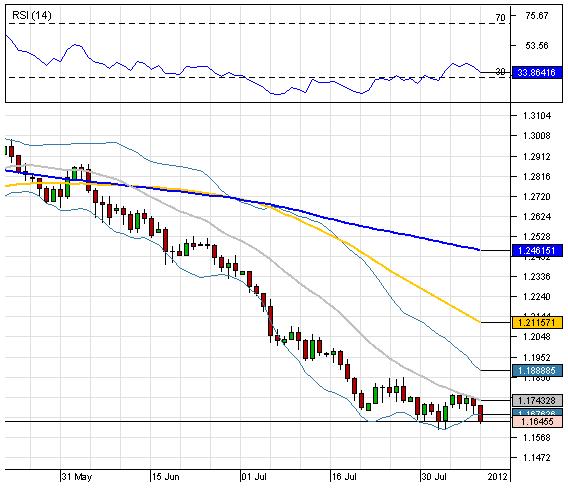Select the current price tag 1.16455
The image size is (568, 488).
coord(537,421)
